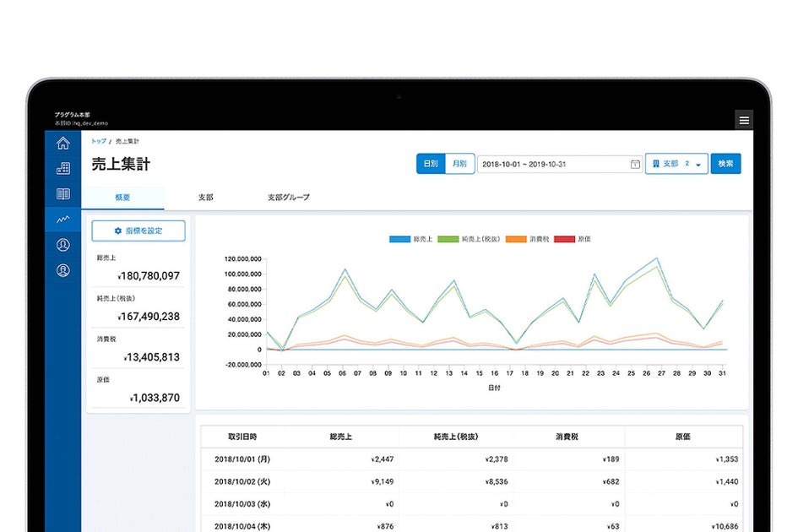This screenshot has width=798, height=532.
Task: Select the 支部グループ tab
Action: 289,198
